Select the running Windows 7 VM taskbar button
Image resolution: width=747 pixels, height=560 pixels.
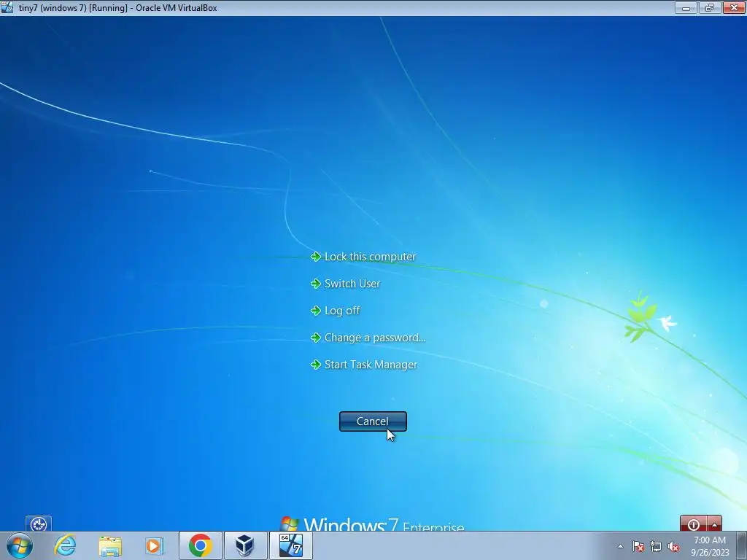(x=290, y=545)
